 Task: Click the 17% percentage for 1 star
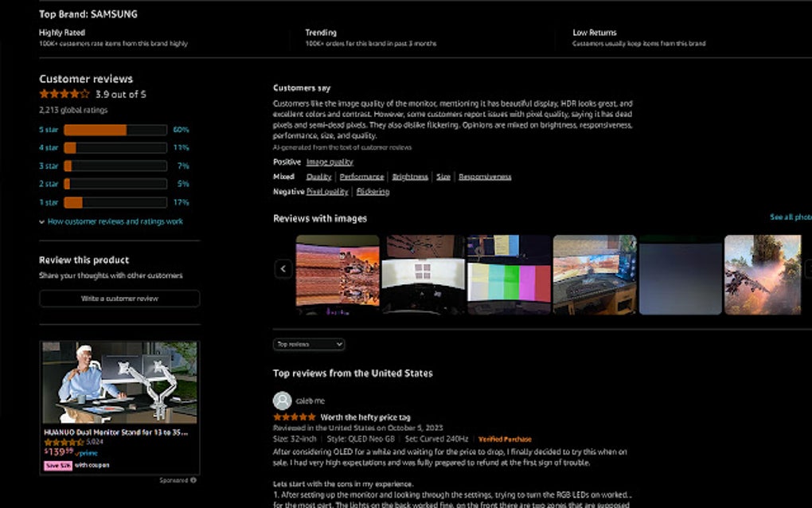click(182, 202)
